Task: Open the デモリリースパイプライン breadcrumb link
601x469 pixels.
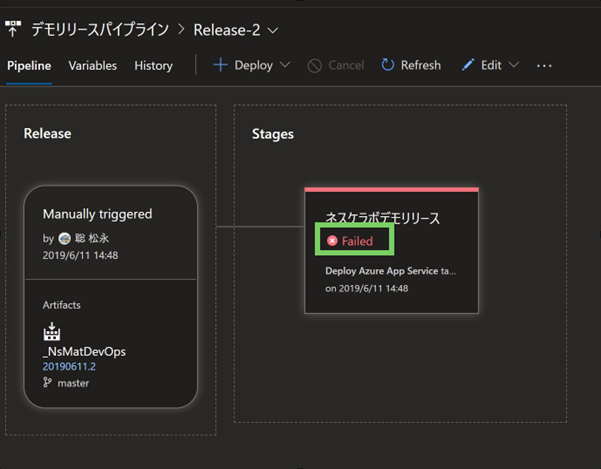Action: tap(100, 30)
